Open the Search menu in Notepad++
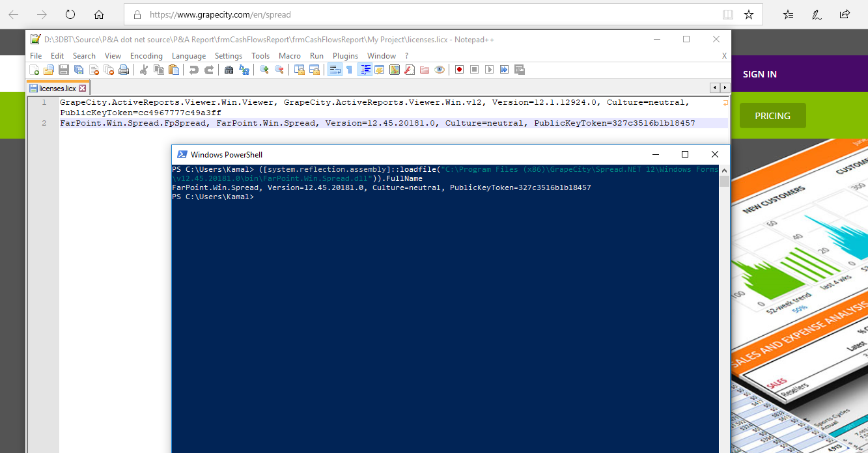This screenshot has height=453, width=868. (x=84, y=56)
